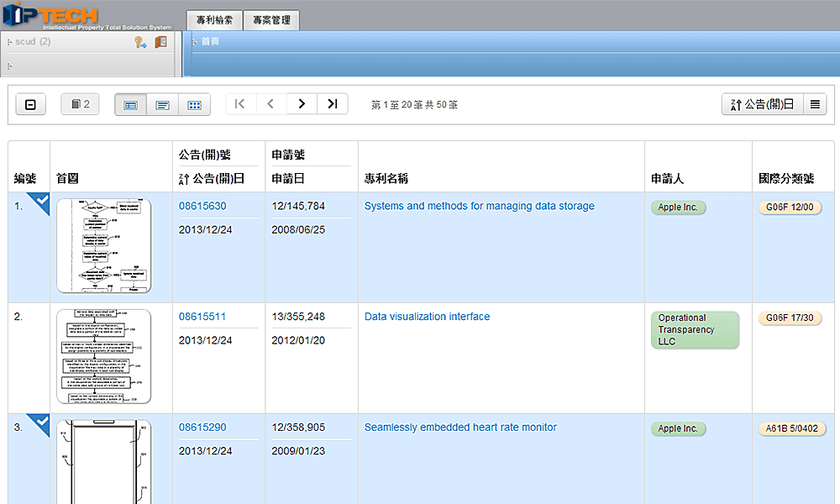Image resolution: width=840 pixels, height=504 pixels.
Task: Click the A61B 5/0402 classification tag
Action: (x=792, y=428)
